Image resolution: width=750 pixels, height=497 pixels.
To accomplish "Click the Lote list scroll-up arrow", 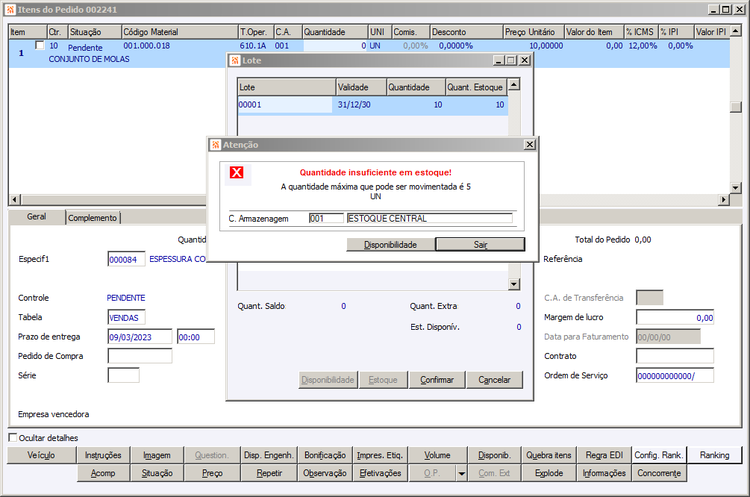I will (x=514, y=85).
